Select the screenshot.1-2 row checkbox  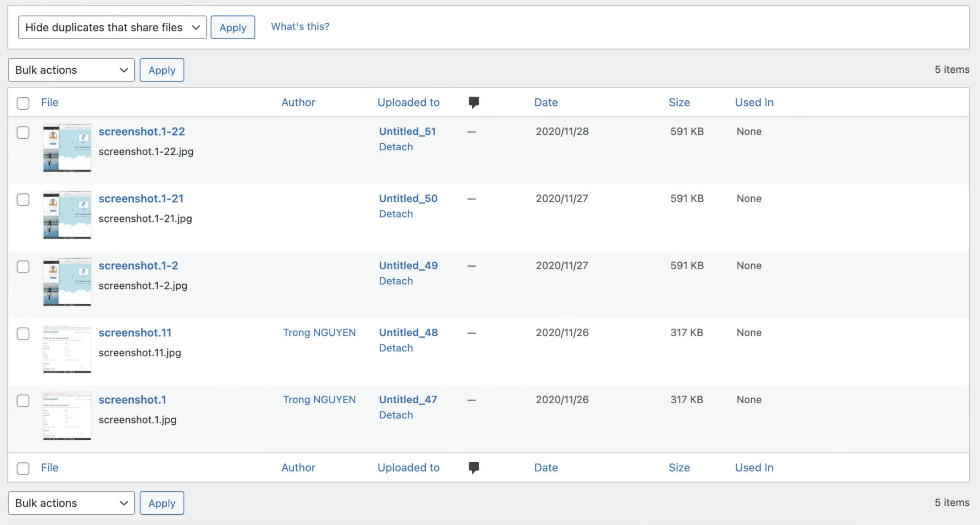point(23,266)
